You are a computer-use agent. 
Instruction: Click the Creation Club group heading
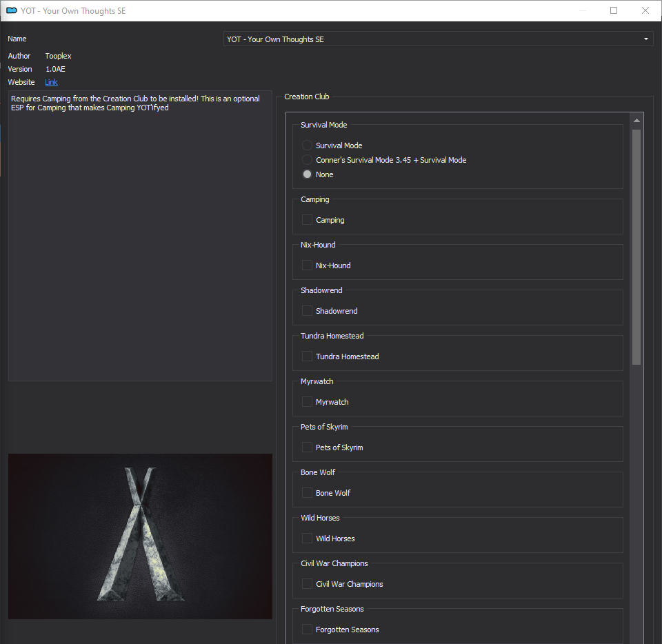(306, 97)
